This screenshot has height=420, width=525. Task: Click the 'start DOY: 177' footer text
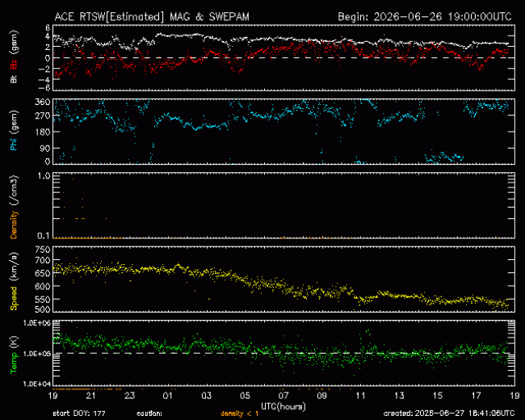point(79,414)
